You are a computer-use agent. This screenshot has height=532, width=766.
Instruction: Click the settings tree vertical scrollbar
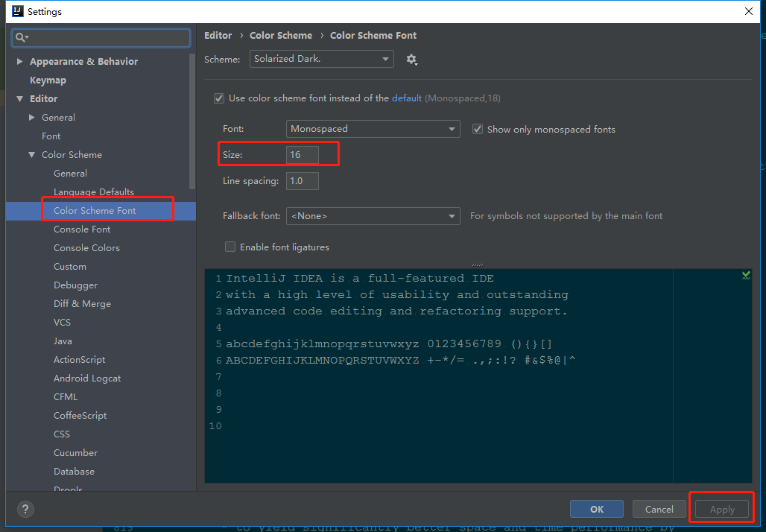192,121
